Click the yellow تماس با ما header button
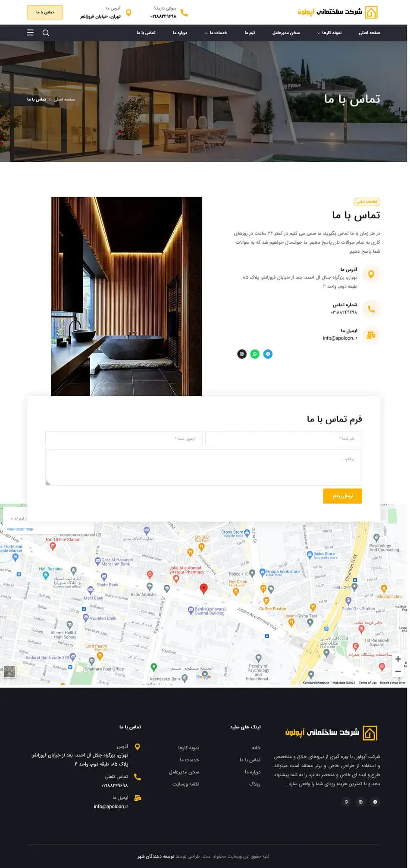Viewport: 410px width, 868px height. tap(45, 13)
